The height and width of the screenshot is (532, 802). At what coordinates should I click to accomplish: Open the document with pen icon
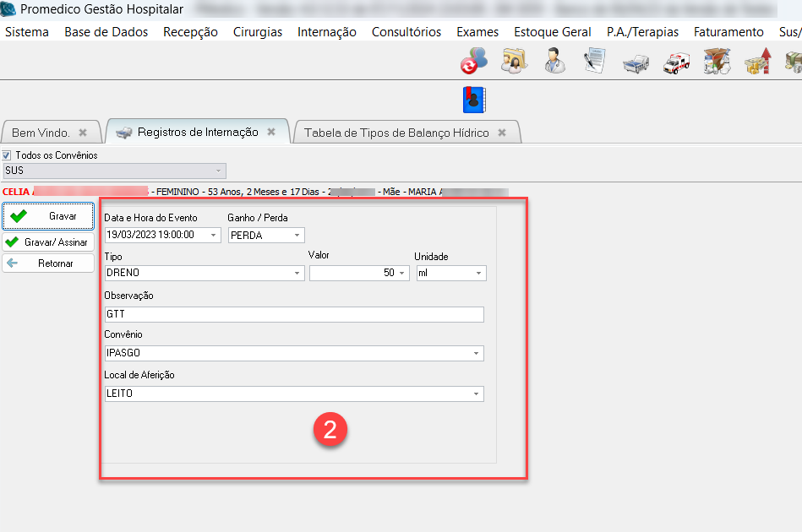(595, 61)
